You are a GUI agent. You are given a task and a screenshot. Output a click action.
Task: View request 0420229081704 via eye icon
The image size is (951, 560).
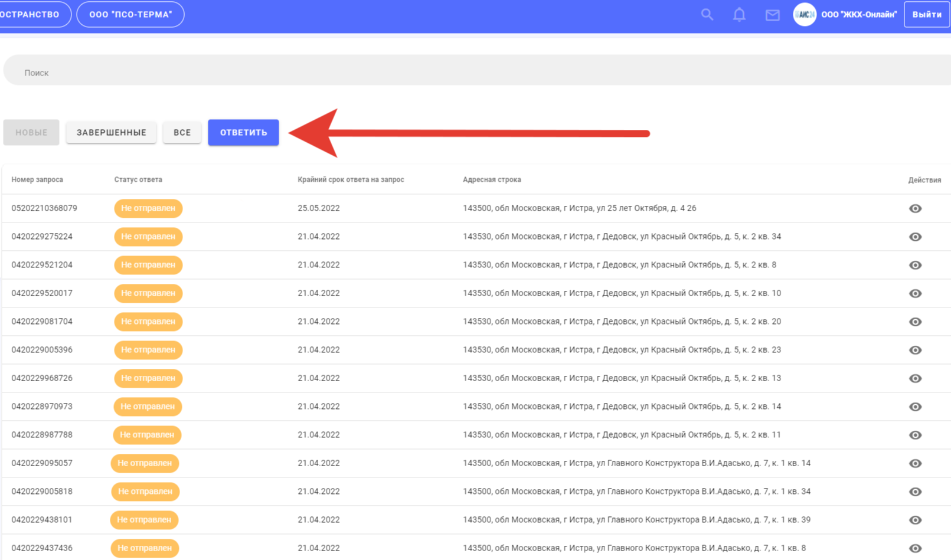point(915,322)
